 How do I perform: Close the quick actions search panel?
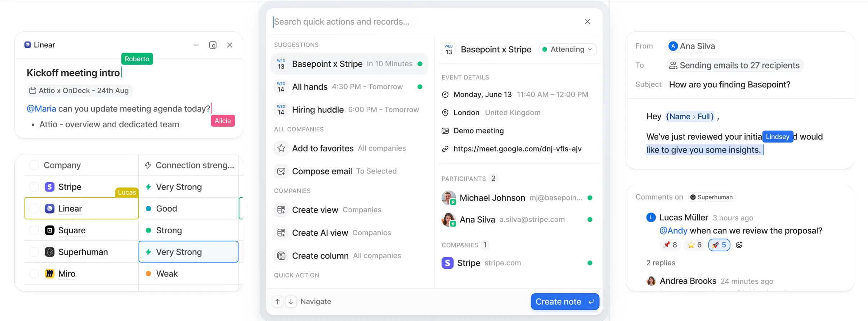587,22
